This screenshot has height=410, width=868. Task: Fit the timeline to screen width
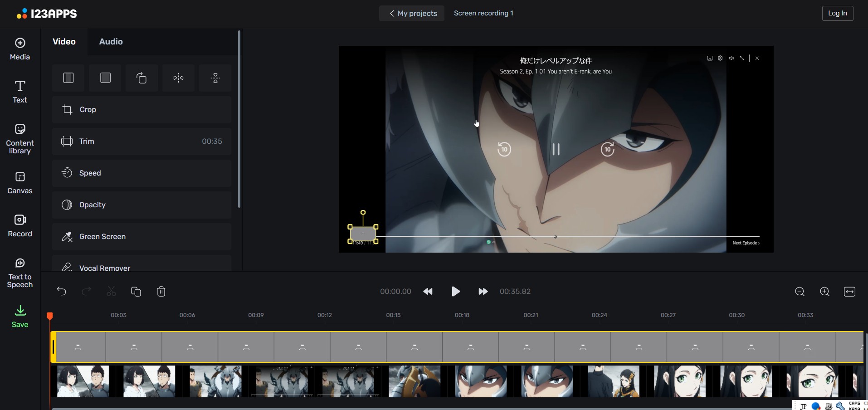click(x=849, y=292)
